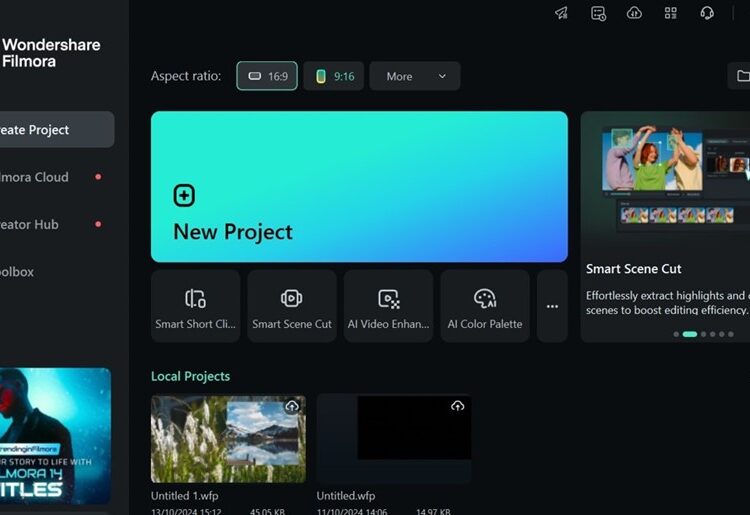Select the third carousel dot
Image resolution: width=750 pixels, height=515 pixels.
(x=703, y=334)
